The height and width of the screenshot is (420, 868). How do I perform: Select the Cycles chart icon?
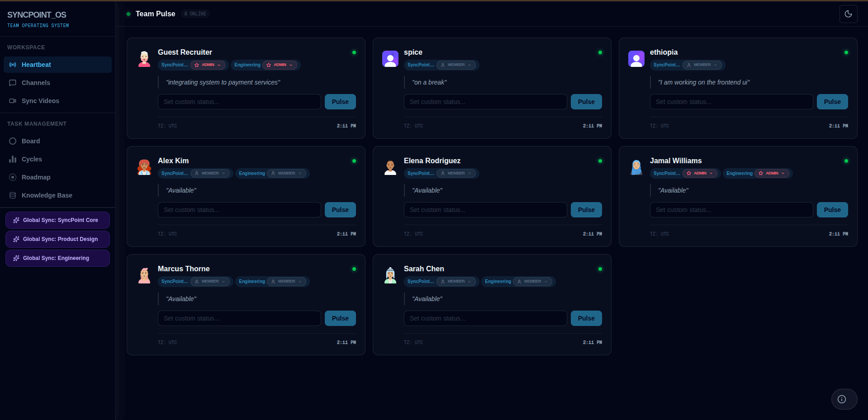[13, 159]
